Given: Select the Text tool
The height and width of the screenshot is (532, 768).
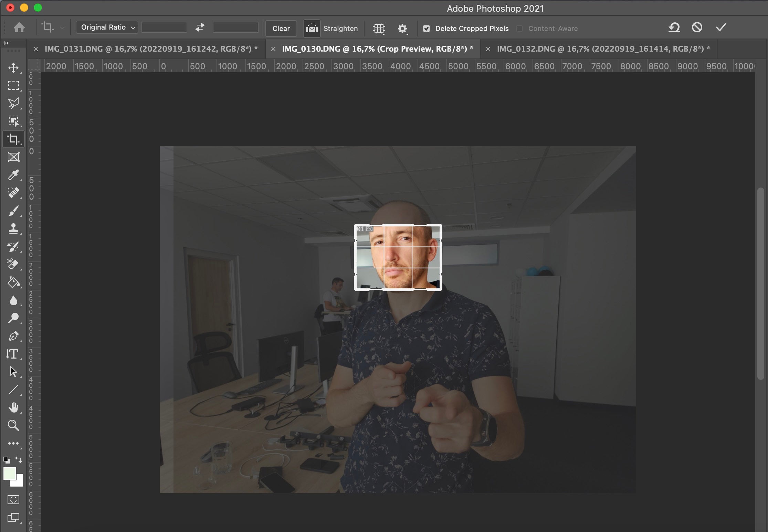Looking at the screenshot, I should click(13, 354).
